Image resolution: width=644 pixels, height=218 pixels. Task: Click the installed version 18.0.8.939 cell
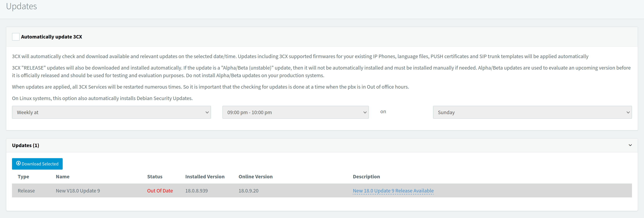tap(196, 191)
